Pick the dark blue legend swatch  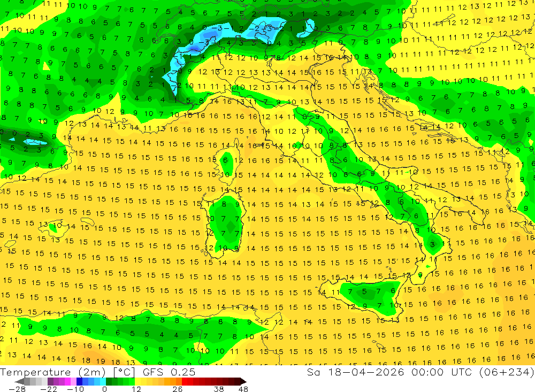[x=79, y=382]
